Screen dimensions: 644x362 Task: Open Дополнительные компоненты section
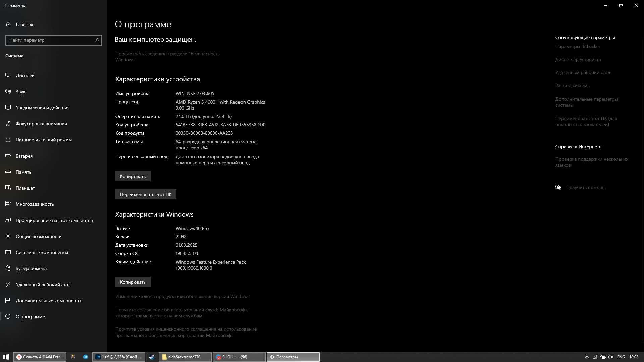(x=54, y=301)
